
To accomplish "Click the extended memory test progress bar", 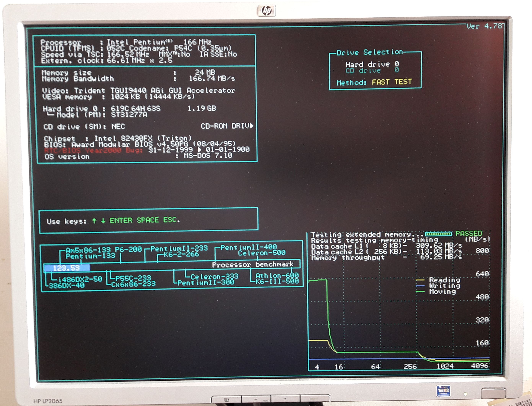I will pos(438,234).
